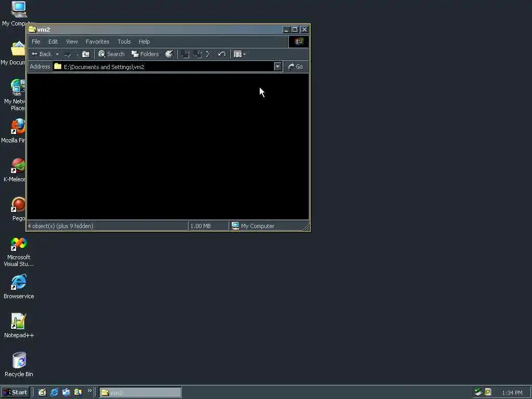
Task: Click the resize grip in vm2 status bar
Action: (307, 228)
